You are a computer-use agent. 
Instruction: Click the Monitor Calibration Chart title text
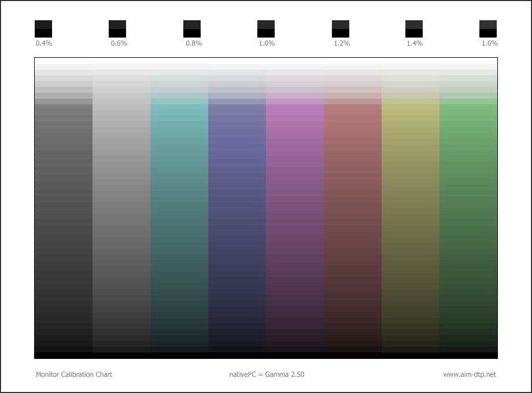pyautogui.click(x=74, y=375)
